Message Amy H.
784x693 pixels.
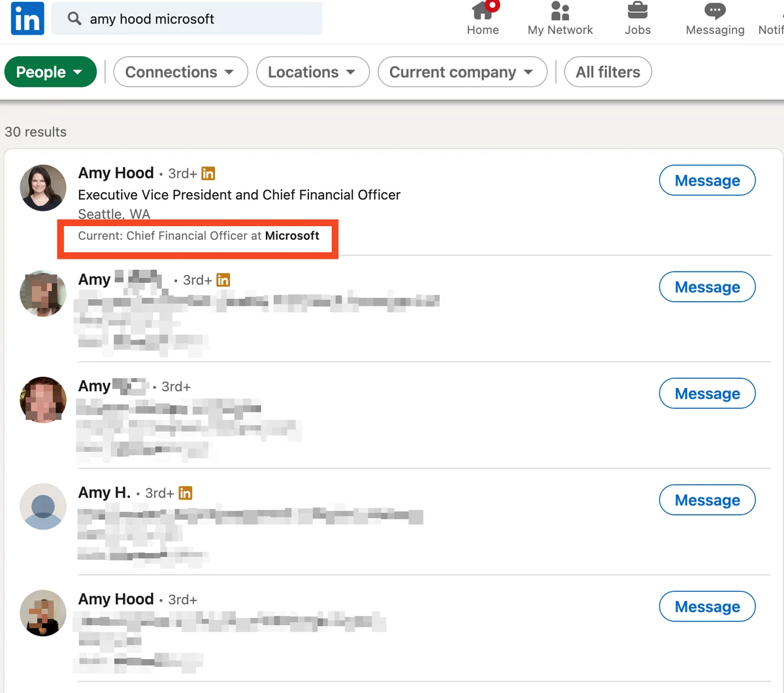tap(707, 500)
